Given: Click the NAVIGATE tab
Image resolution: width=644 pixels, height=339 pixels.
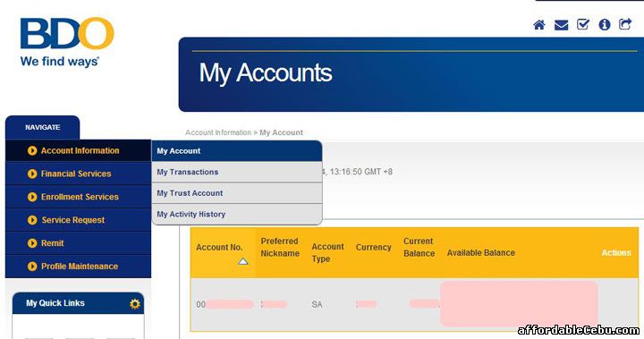Looking at the screenshot, I should pyautogui.click(x=43, y=127).
